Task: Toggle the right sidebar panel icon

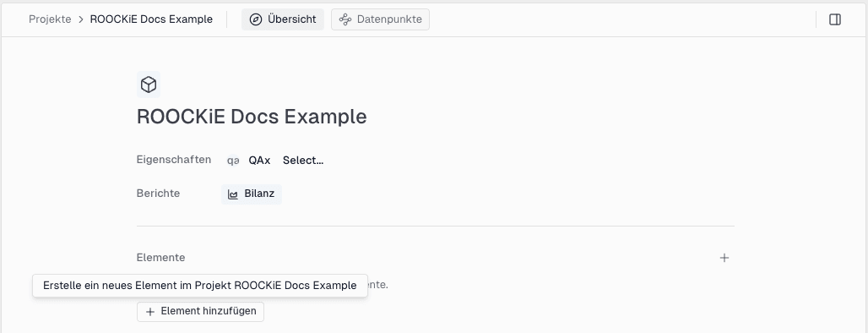Action: coord(835,19)
